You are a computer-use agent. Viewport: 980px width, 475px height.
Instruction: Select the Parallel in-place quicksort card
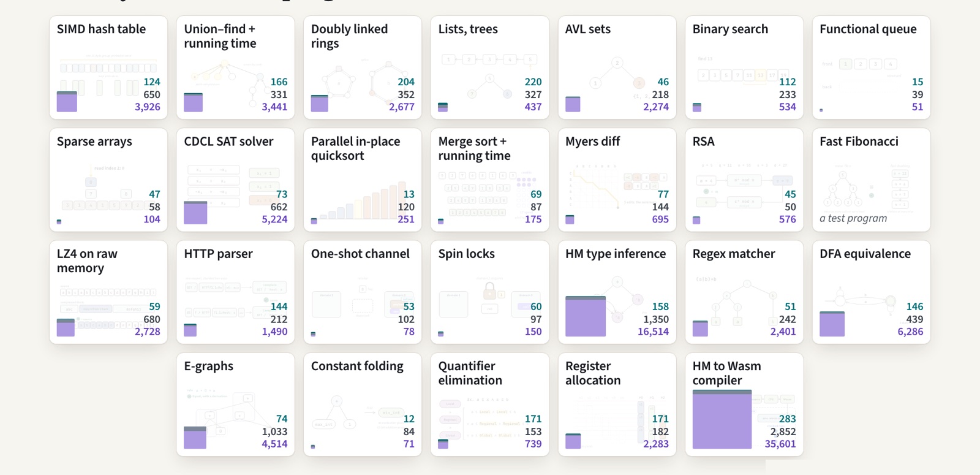363,180
